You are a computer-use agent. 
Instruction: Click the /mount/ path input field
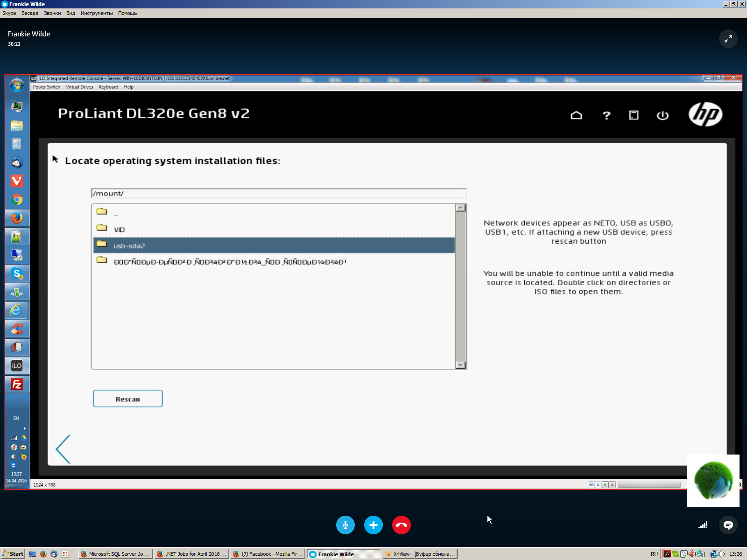click(x=279, y=193)
